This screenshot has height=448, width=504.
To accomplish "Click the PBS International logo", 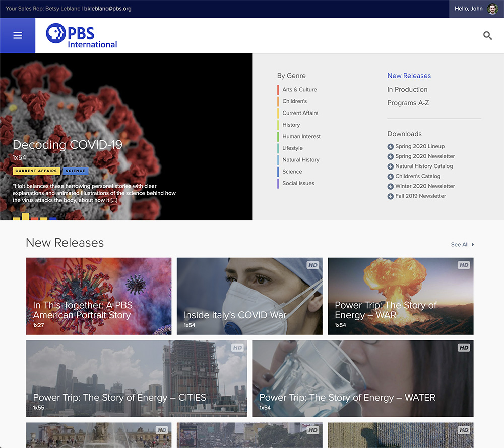I will pos(82,36).
